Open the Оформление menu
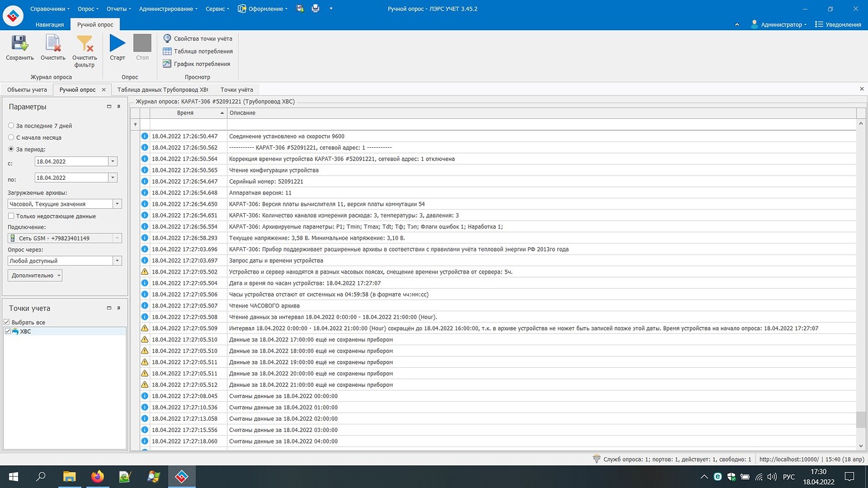The height and width of the screenshot is (488, 868). [263, 9]
